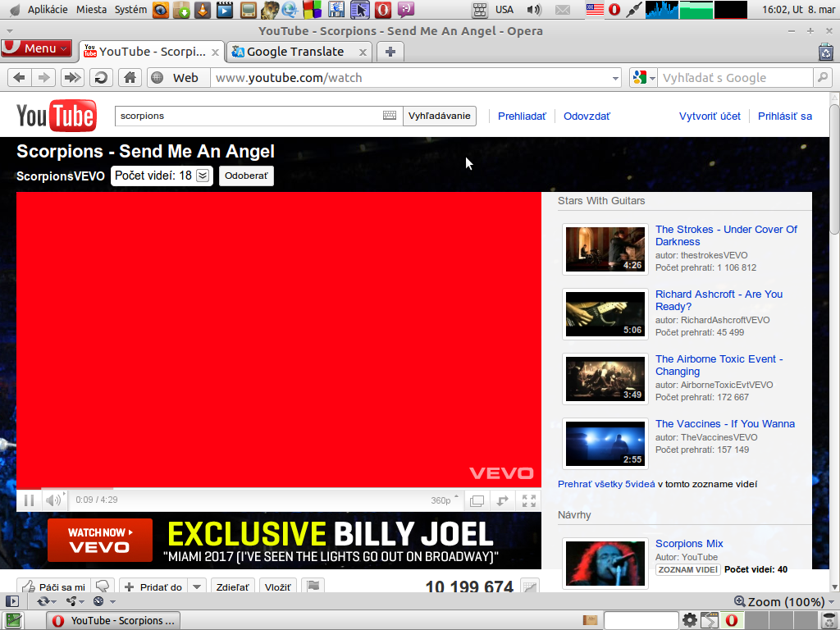The height and width of the screenshot is (630, 840).
Task: Open the Odovzdať upload link
Action: tap(587, 116)
